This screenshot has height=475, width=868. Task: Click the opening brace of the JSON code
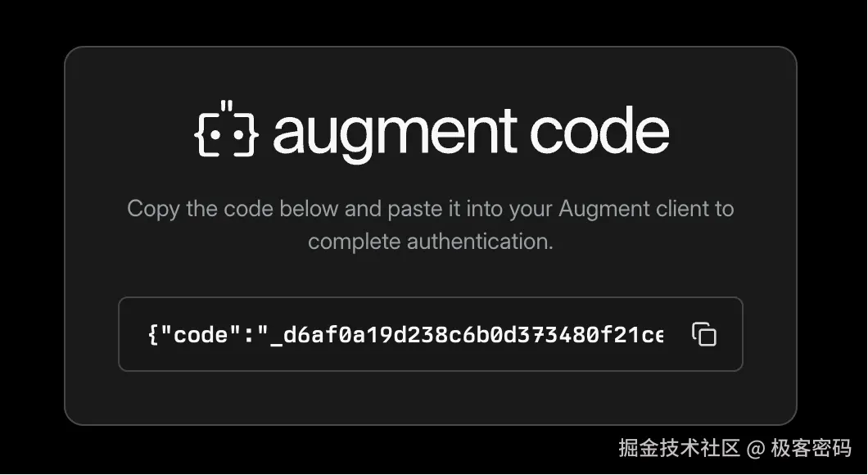click(153, 335)
